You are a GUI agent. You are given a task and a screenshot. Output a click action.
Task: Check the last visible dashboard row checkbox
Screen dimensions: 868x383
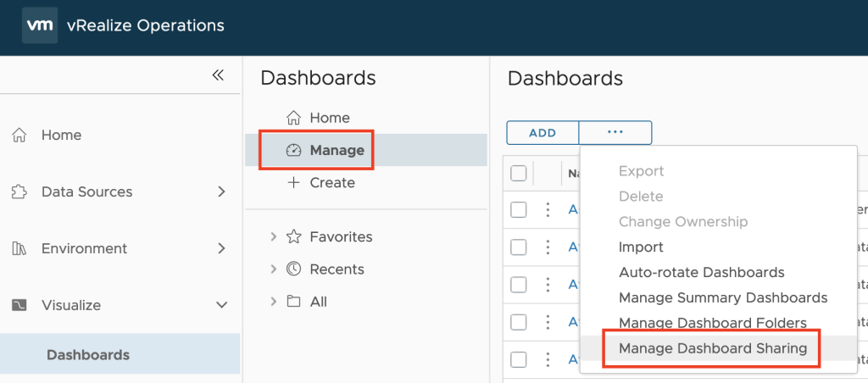(x=518, y=360)
